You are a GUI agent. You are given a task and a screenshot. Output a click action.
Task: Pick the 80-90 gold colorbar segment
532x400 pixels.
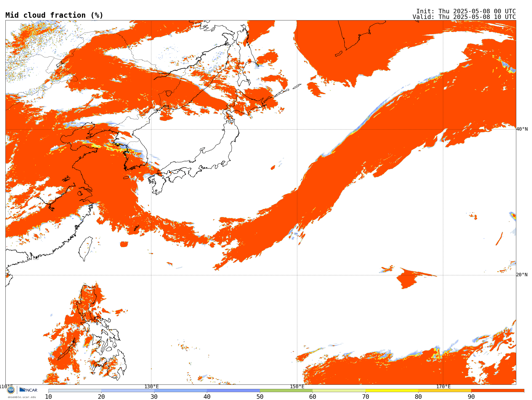coord(445,391)
